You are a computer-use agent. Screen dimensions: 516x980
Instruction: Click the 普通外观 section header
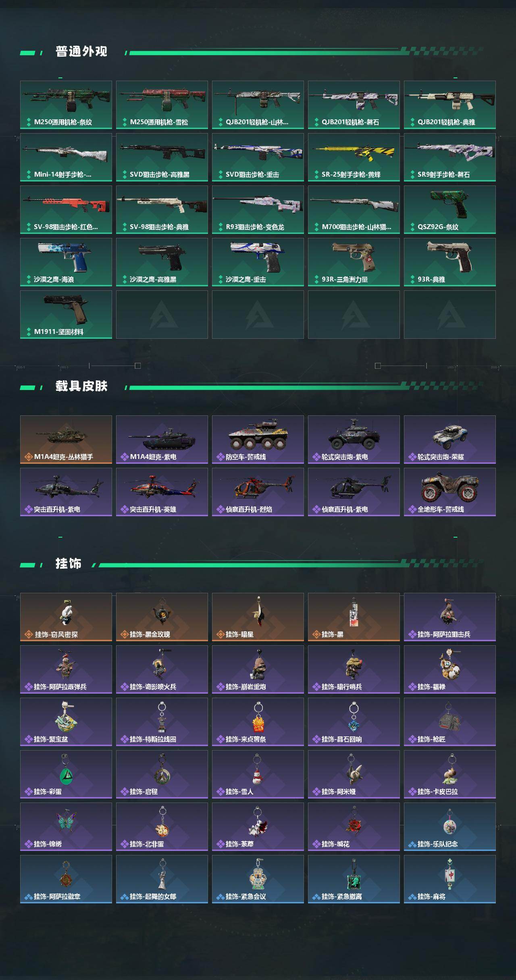tap(81, 52)
